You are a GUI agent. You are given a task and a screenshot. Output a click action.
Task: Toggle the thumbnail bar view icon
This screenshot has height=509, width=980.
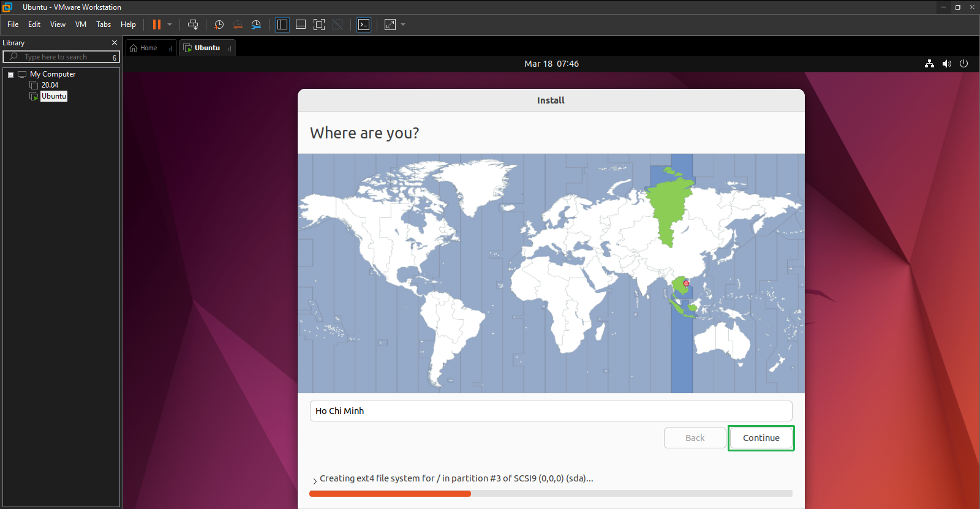click(301, 25)
